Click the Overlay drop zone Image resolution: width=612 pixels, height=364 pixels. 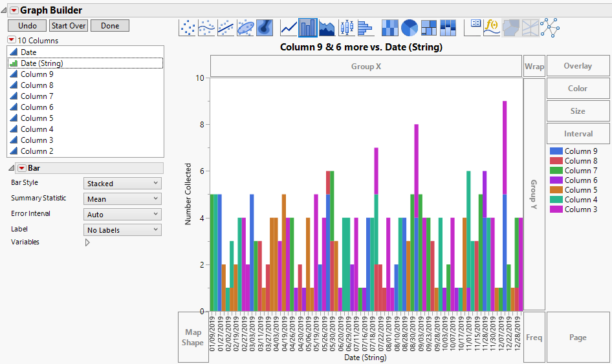click(578, 66)
